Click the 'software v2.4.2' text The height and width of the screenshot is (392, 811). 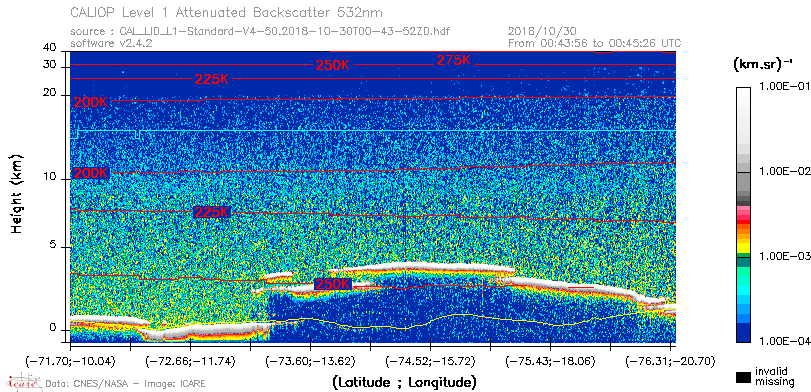pyautogui.click(x=111, y=43)
